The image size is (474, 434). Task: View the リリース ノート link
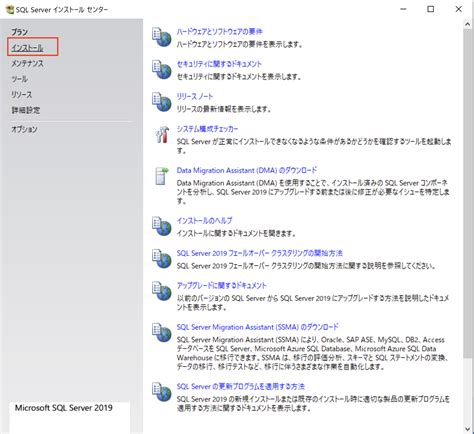(195, 97)
